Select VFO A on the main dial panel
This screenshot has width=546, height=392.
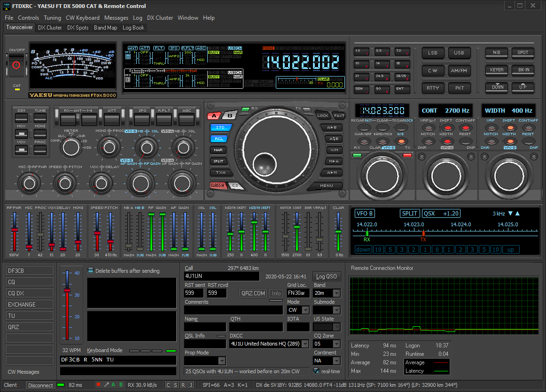tap(214, 115)
